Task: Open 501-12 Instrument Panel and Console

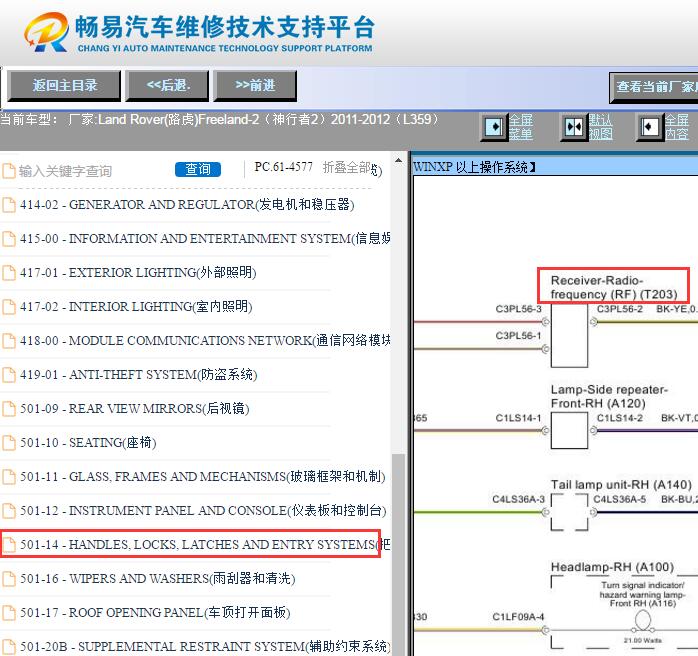Action: pyautogui.click(x=203, y=510)
